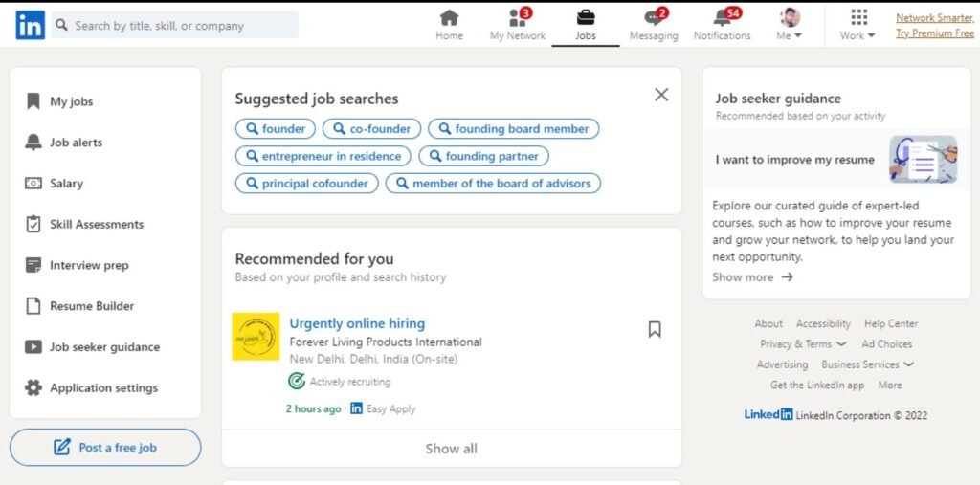This screenshot has width=980, height=485.
Task: Open Messaging chat bubble icon
Action: (653, 17)
